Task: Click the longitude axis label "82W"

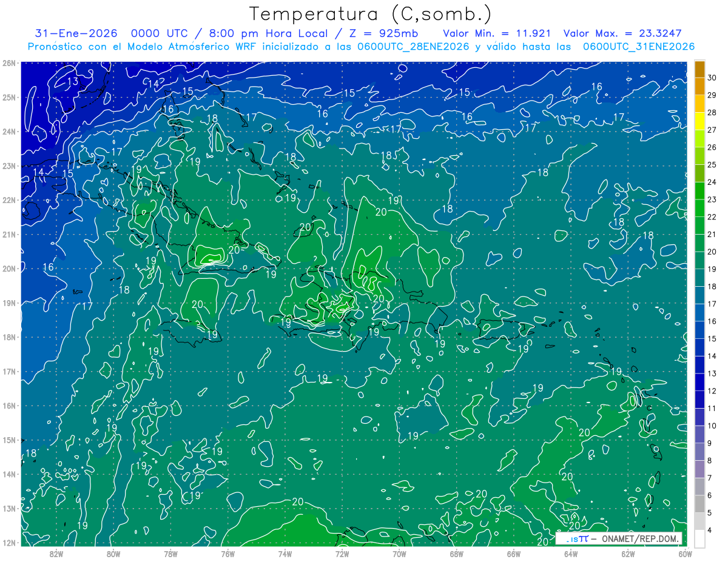Action: click(56, 553)
